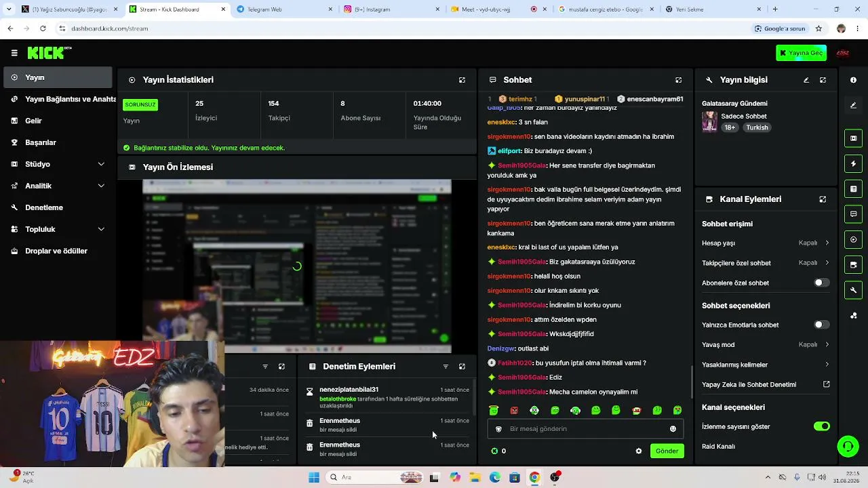Open the emoji picker in the message box

[x=673, y=429]
